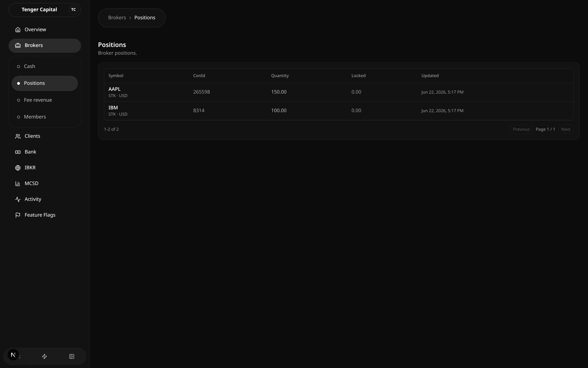Open the MCSD page

pyautogui.click(x=45, y=183)
